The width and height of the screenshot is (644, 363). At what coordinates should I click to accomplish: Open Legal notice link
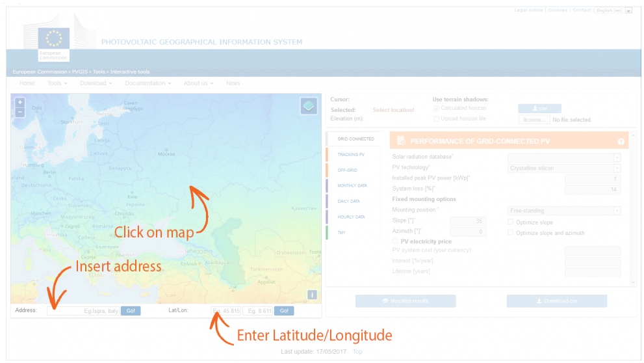[528, 10]
